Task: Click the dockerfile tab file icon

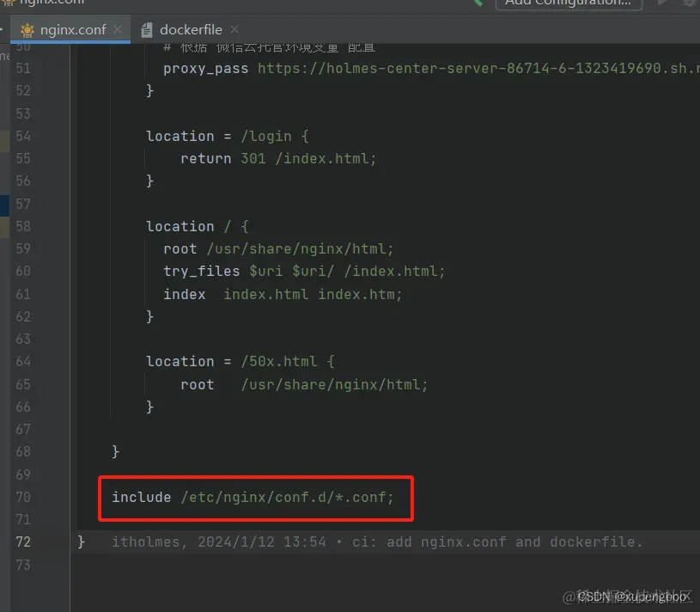Action: coord(146,30)
